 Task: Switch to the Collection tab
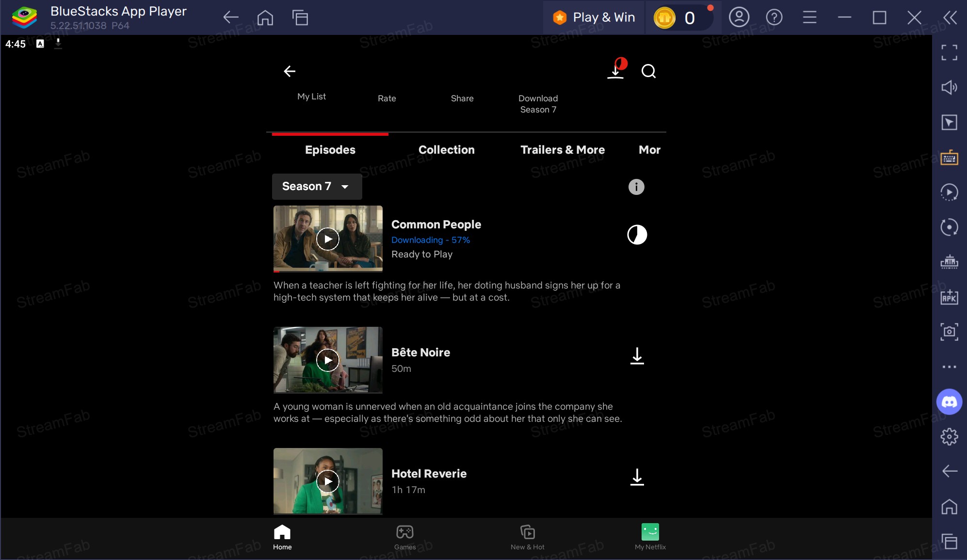pos(447,150)
